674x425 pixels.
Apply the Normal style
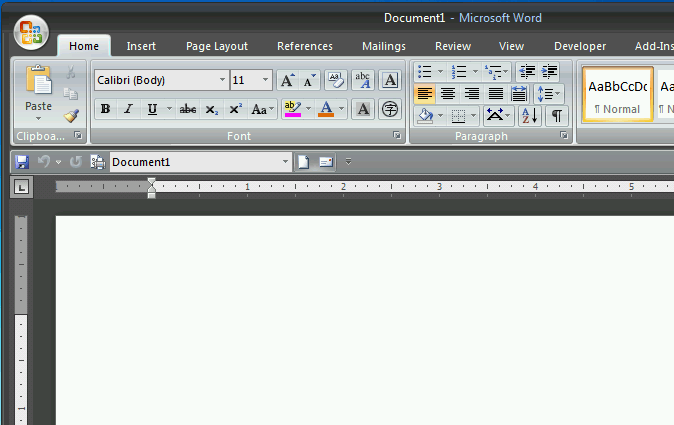pos(618,95)
